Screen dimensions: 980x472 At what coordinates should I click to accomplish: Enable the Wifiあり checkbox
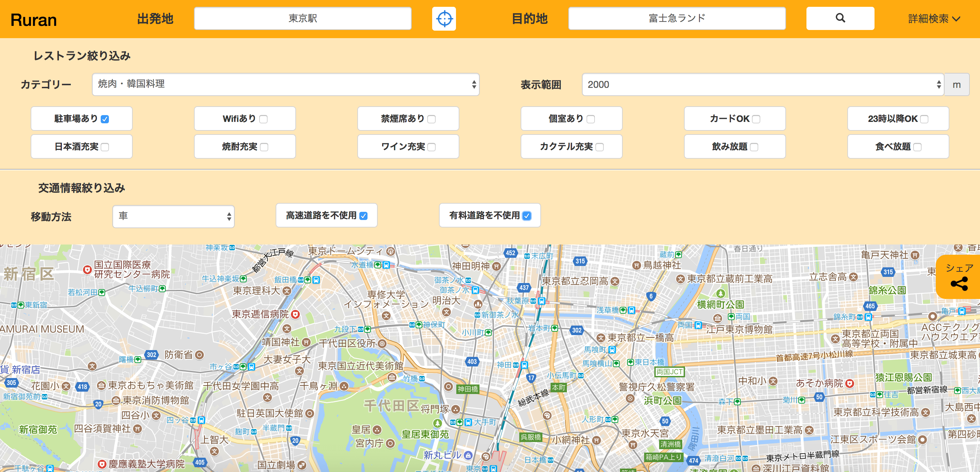263,119
